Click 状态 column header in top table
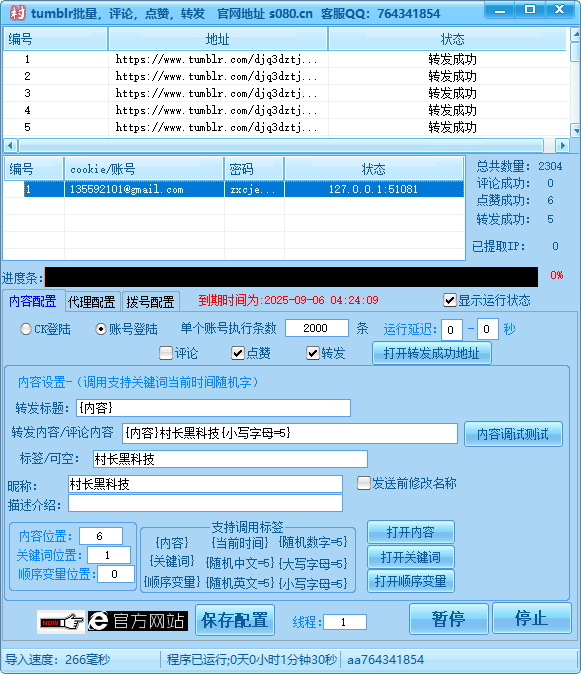Viewport: 581px width, 674px height. [449, 39]
